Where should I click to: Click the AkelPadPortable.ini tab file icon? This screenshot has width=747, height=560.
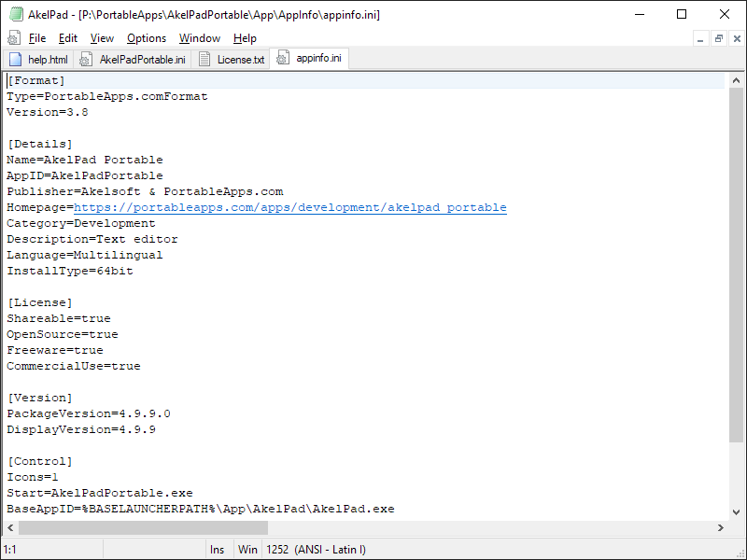click(87, 59)
